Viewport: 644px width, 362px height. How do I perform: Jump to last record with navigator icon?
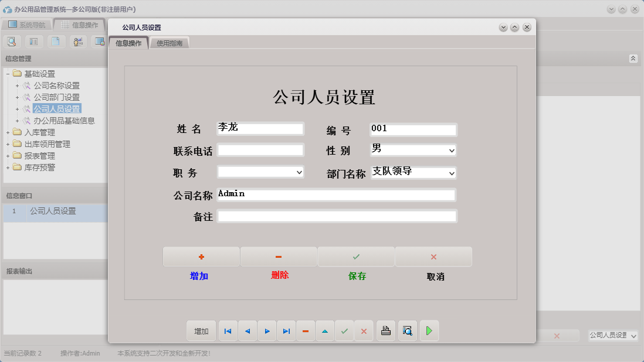(286, 331)
